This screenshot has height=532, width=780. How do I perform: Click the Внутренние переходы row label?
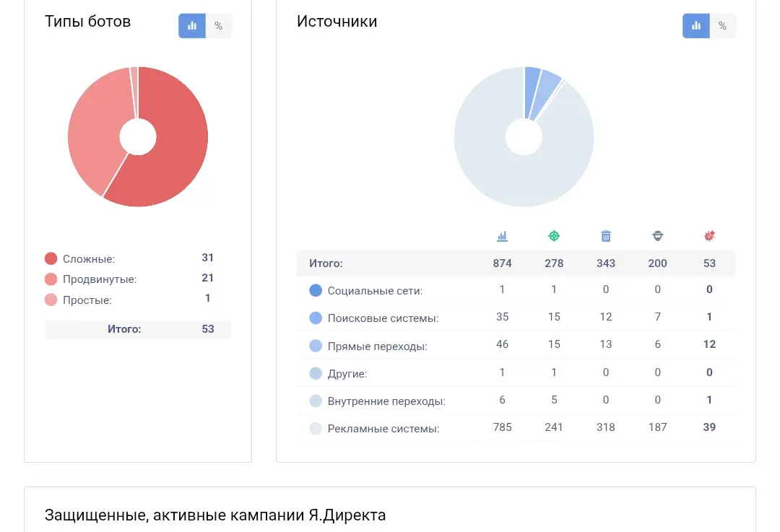[x=386, y=401]
